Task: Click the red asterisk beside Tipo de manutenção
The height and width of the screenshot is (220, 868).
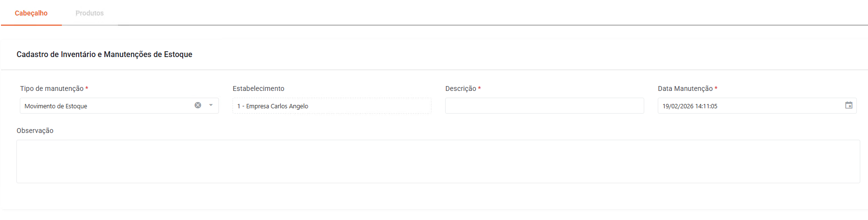Action: point(87,88)
